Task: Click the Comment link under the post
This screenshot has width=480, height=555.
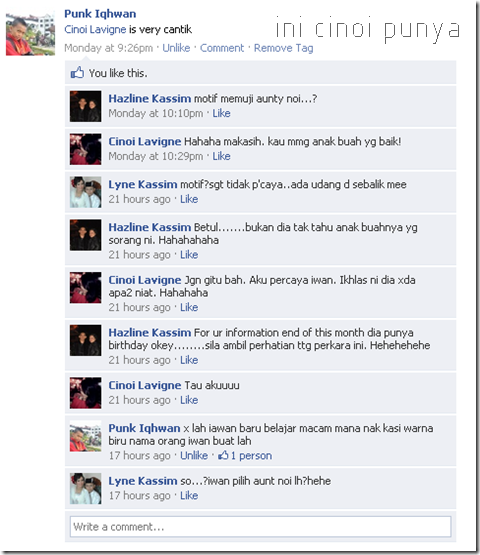Action: coord(222,48)
